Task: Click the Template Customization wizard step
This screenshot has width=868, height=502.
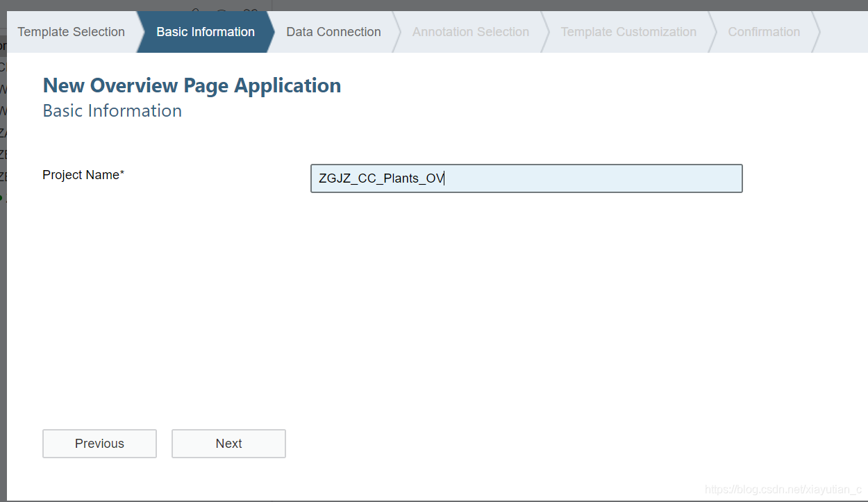Action: (x=628, y=32)
